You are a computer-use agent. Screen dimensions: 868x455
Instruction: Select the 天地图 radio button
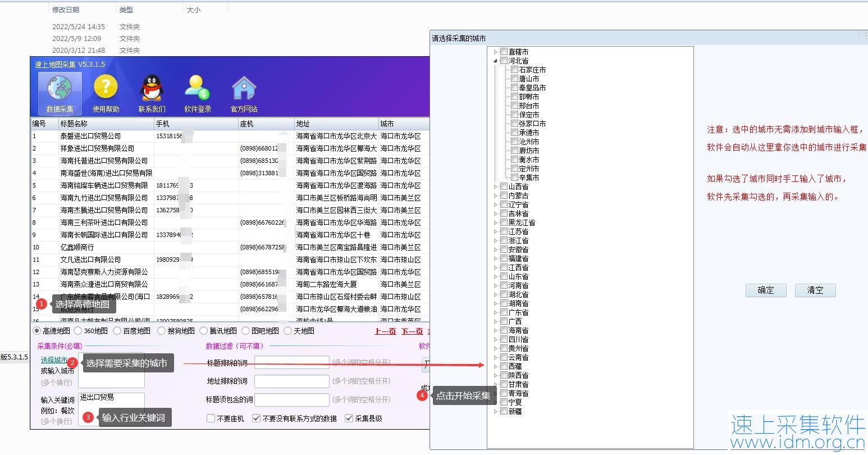pyautogui.click(x=288, y=331)
